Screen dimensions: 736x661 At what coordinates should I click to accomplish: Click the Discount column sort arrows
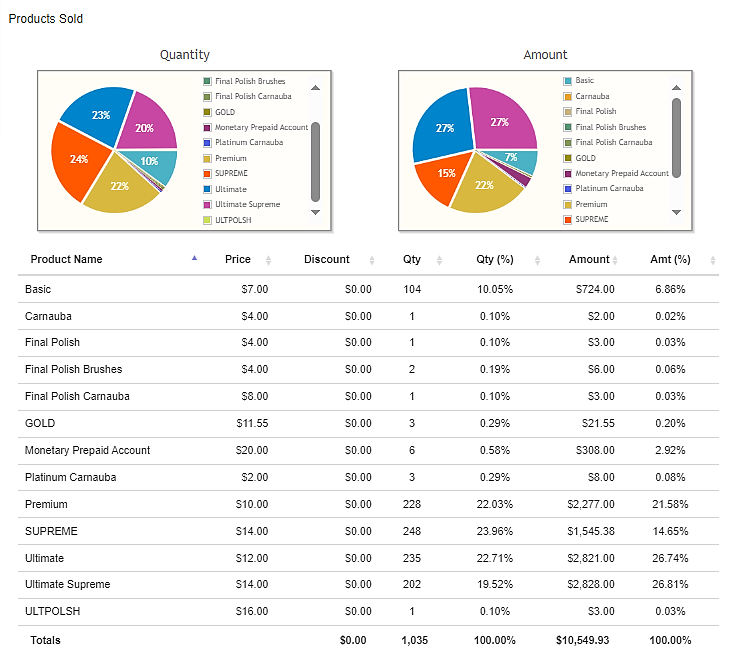pos(372,260)
